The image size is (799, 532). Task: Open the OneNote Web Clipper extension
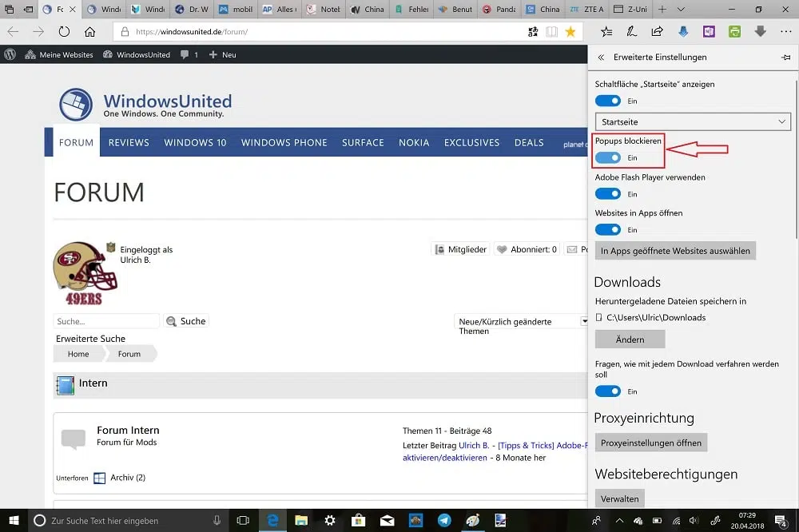click(x=709, y=32)
